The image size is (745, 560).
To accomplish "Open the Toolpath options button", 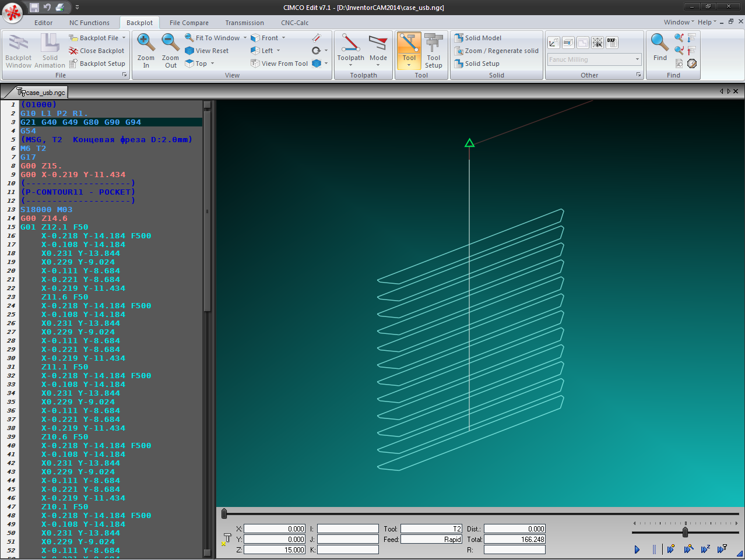I will (x=351, y=51).
